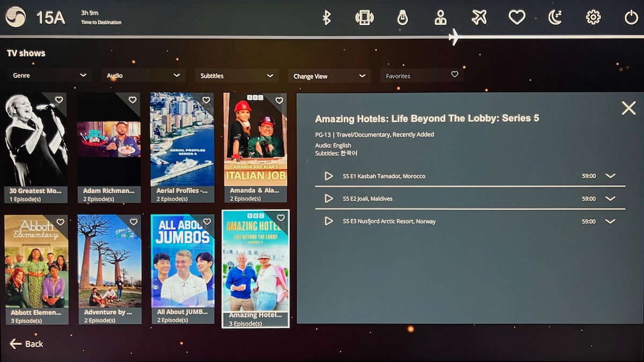Screen dimensions: 644x362
Task: Close the Amazing Hotels details panel
Action: tap(628, 108)
